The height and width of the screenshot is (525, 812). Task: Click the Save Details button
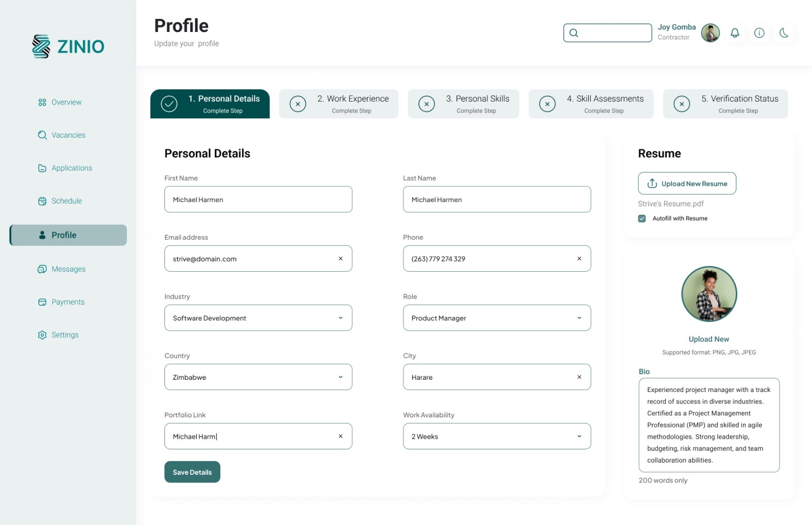pyautogui.click(x=192, y=472)
